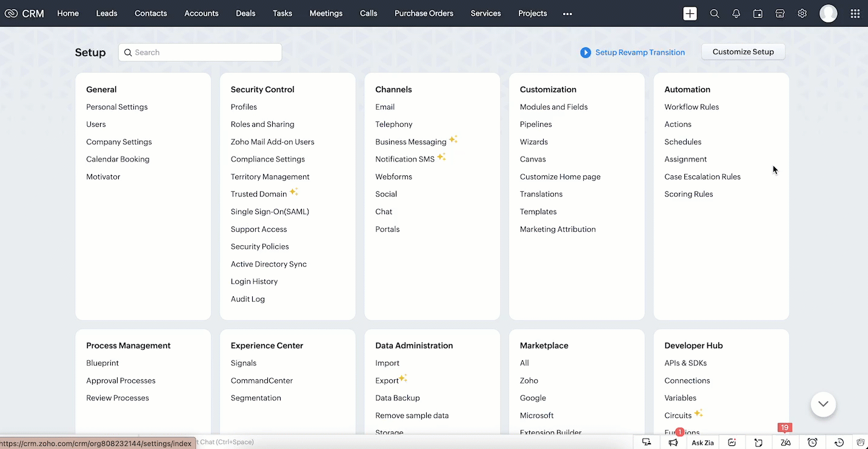Open the Calls tab
Viewport: 868px width, 449px height.
point(369,13)
